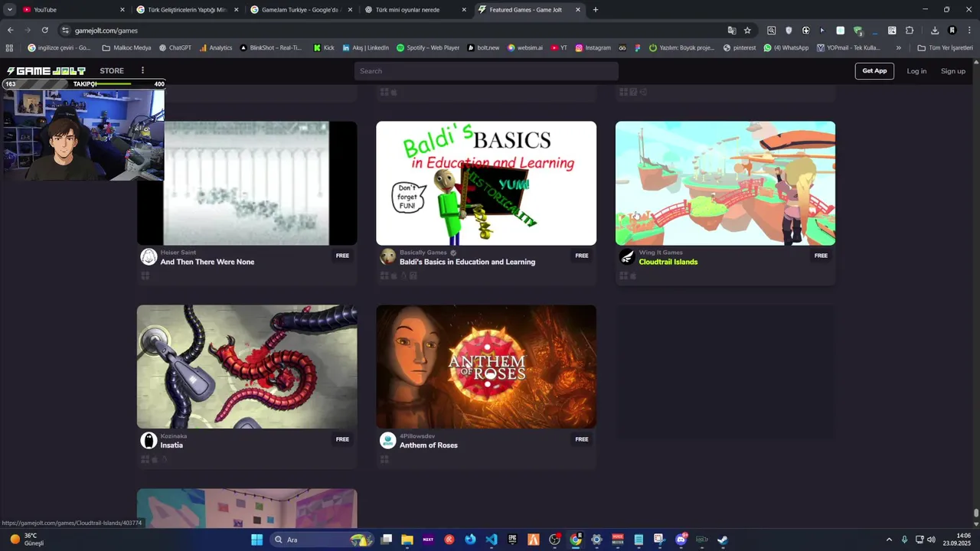Open the Anthem of Roses thumbnail
Image resolution: width=980 pixels, height=551 pixels.
tap(486, 367)
